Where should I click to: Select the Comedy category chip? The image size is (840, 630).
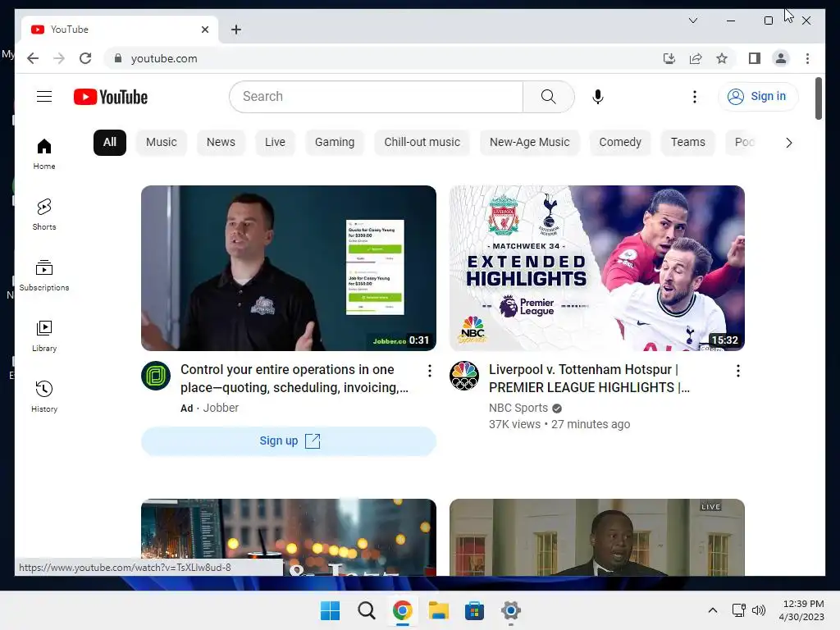tap(620, 143)
